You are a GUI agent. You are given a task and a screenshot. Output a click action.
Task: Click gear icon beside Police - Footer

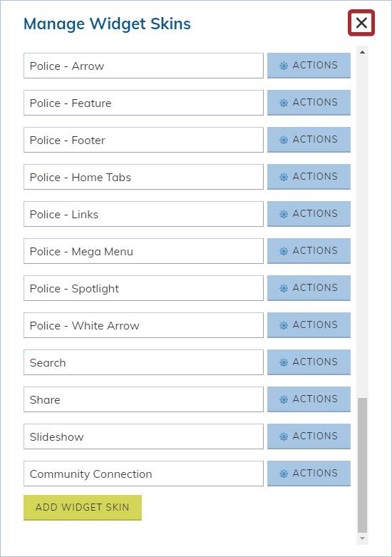coord(284,140)
